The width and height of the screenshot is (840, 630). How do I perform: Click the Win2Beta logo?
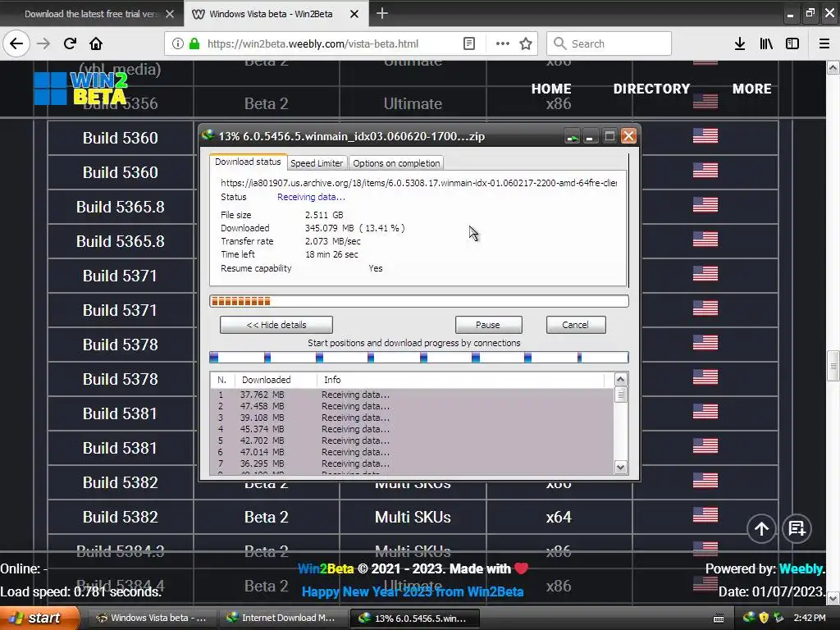point(81,89)
